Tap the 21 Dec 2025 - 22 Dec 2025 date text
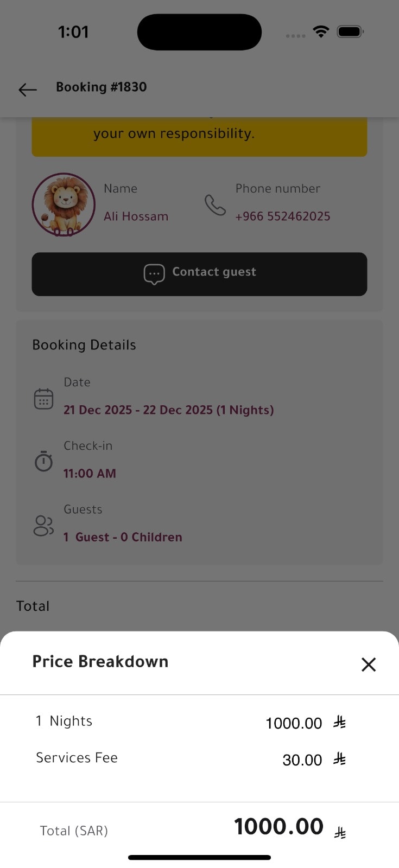This screenshot has height=868, width=399. coord(169,410)
